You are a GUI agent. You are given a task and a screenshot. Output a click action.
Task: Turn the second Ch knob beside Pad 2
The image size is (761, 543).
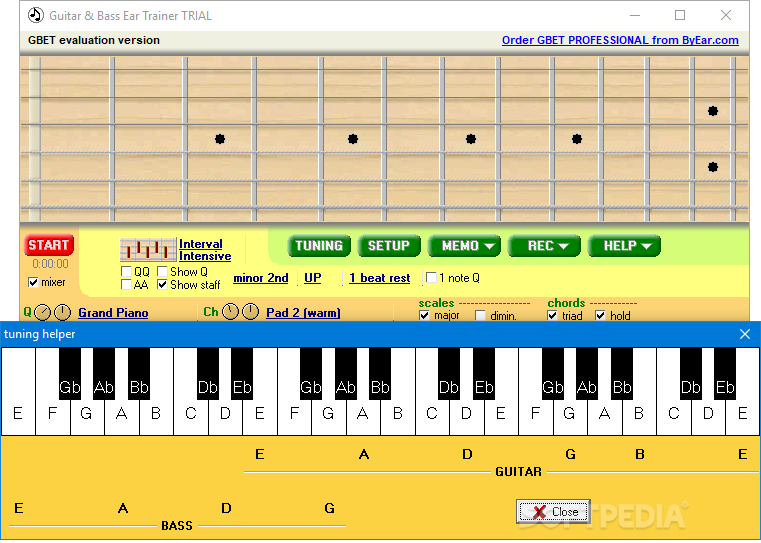click(250, 312)
